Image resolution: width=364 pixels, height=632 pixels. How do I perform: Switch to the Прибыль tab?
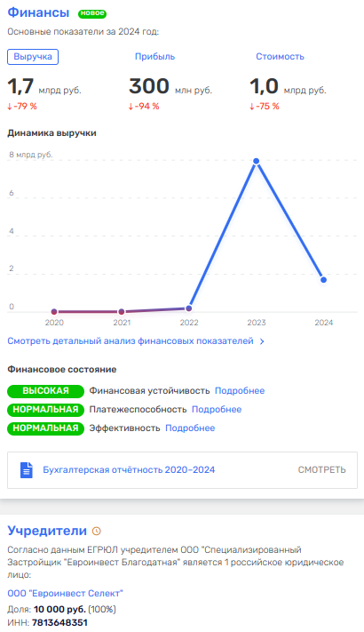pos(154,57)
